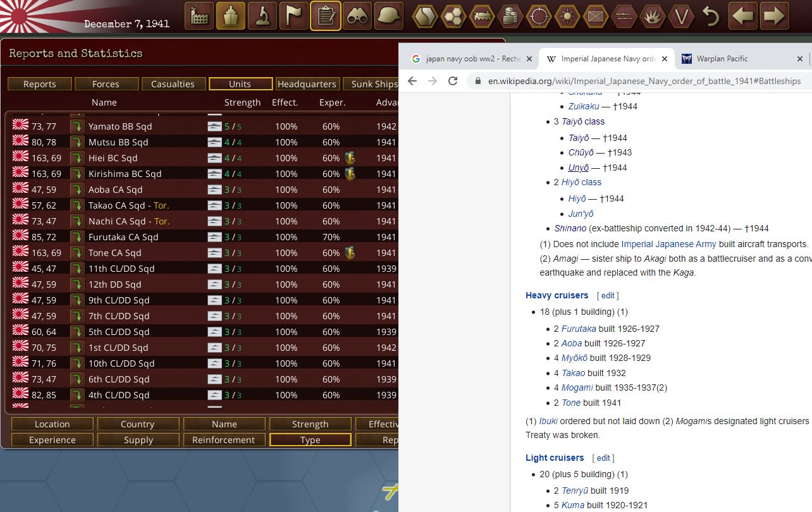
Task: Click the right arrow next unit button
Action: [x=775, y=16]
